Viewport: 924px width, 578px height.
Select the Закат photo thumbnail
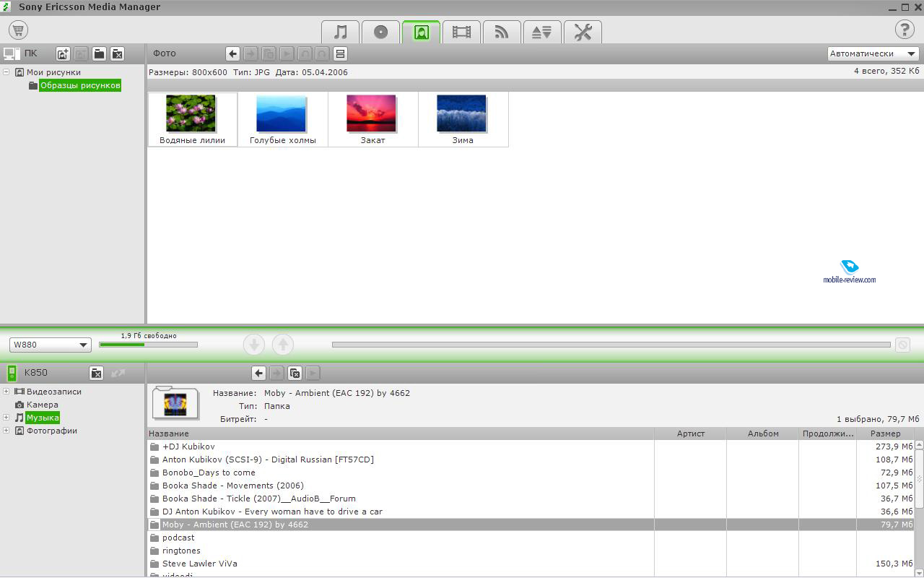(x=372, y=119)
